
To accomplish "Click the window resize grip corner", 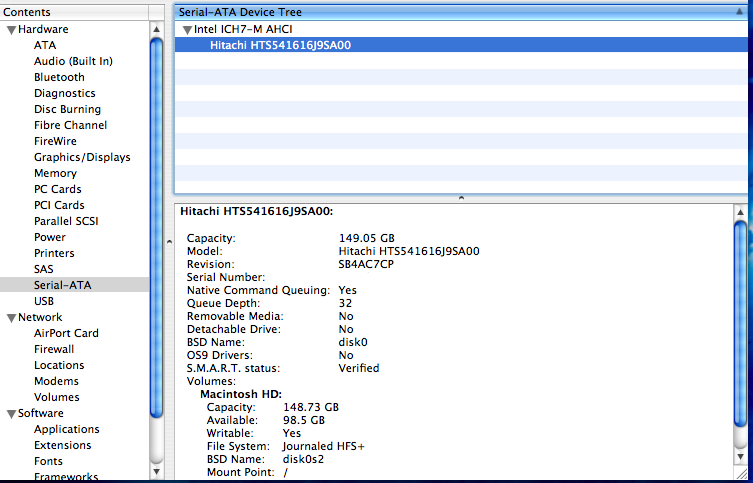I will pos(741,473).
